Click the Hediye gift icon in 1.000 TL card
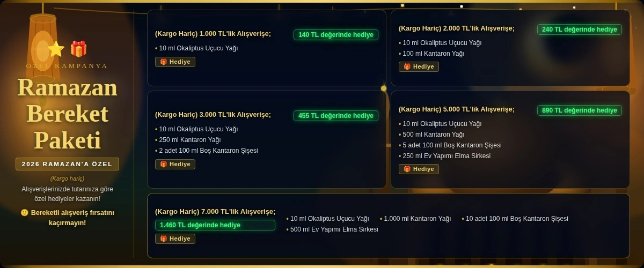 coord(163,62)
